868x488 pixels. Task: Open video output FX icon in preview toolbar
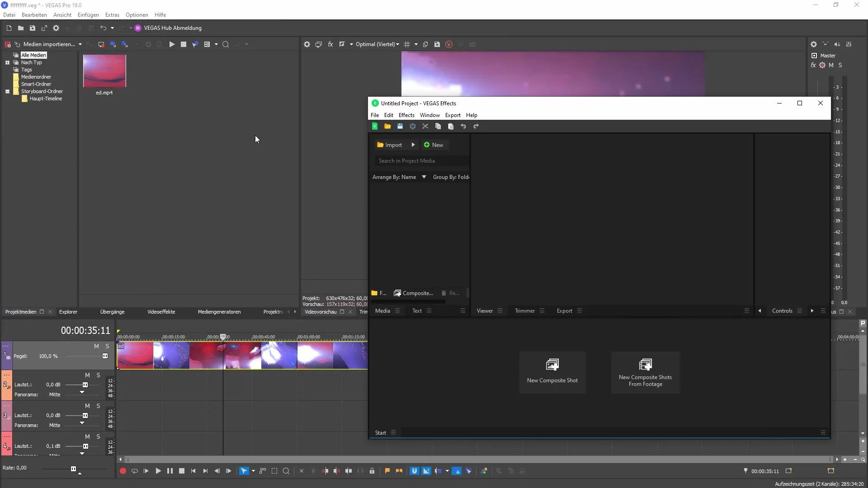point(330,44)
